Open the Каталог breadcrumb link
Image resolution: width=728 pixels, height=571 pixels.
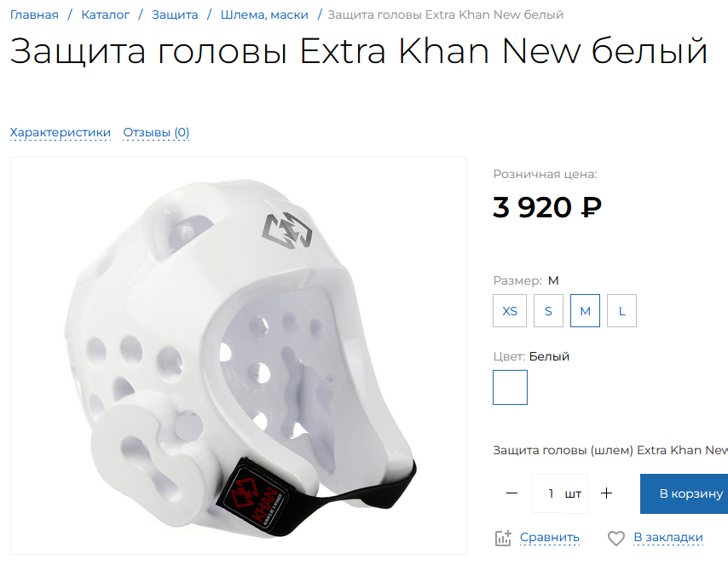(x=106, y=14)
